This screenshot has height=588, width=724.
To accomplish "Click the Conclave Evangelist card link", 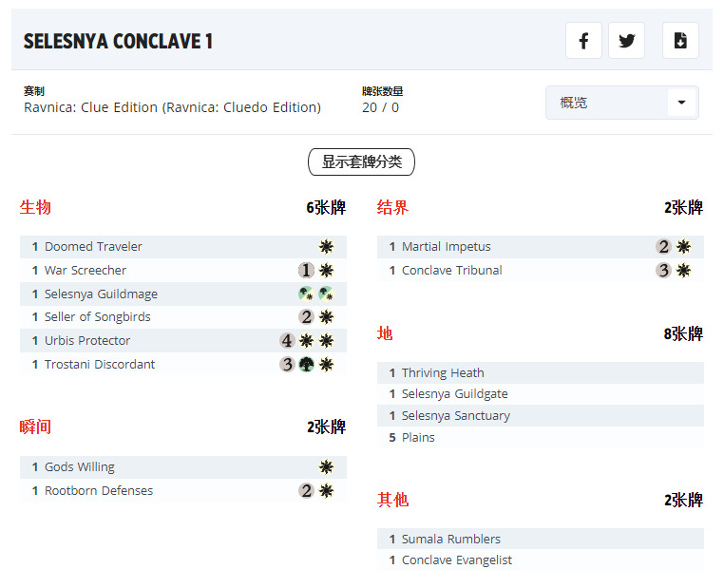I will click(x=456, y=560).
